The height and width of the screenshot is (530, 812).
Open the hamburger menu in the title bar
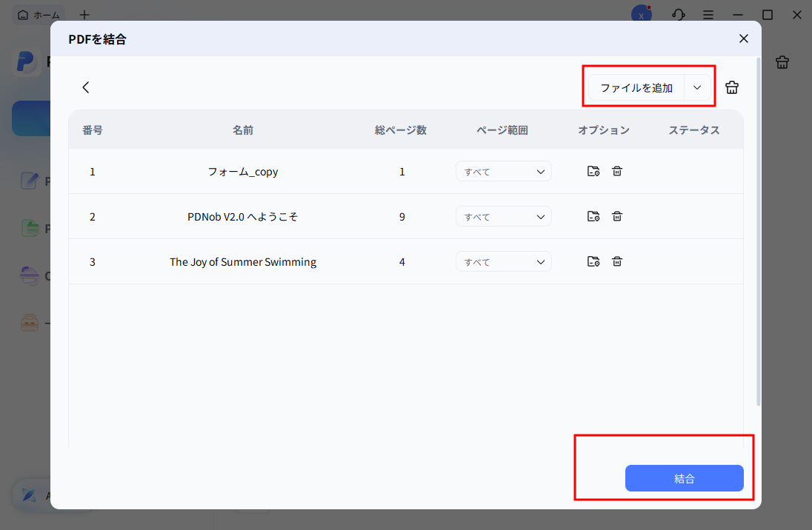[x=708, y=14]
